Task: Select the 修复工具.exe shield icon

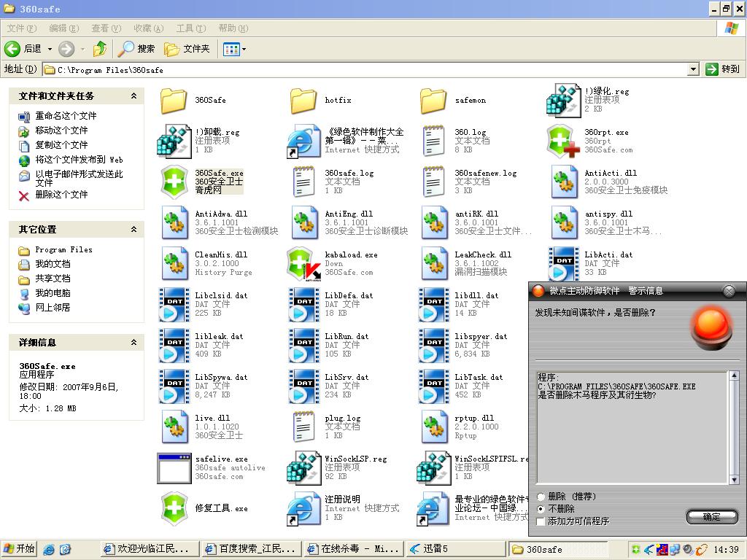Action: pyautogui.click(x=174, y=508)
